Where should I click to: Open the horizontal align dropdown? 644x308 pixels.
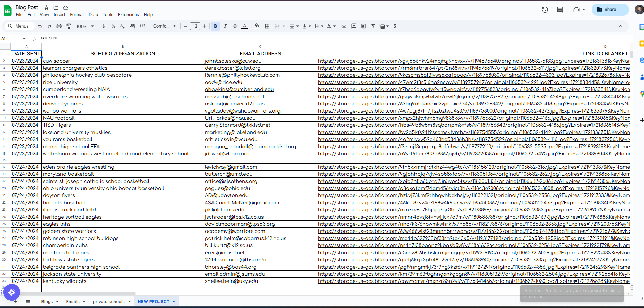pos(294,26)
